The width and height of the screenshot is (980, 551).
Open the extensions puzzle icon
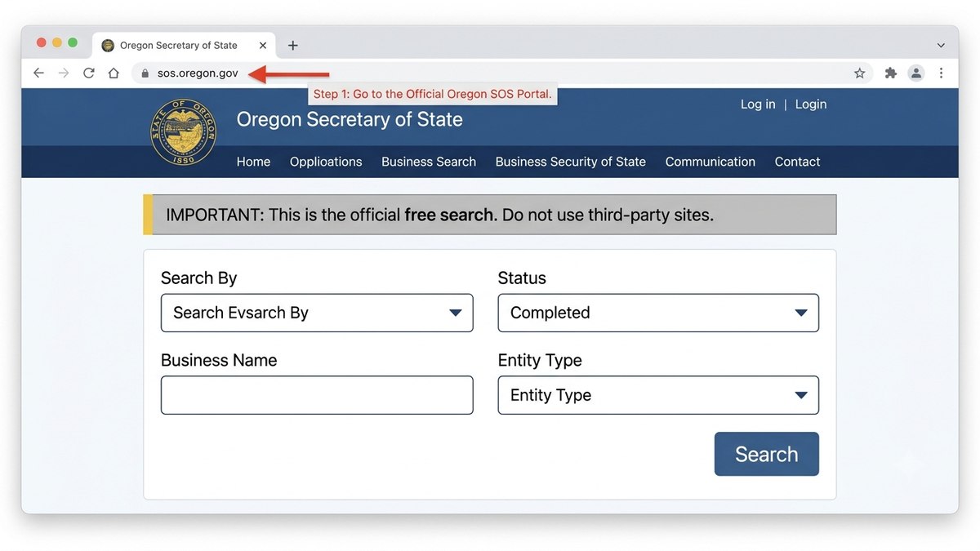pos(891,73)
